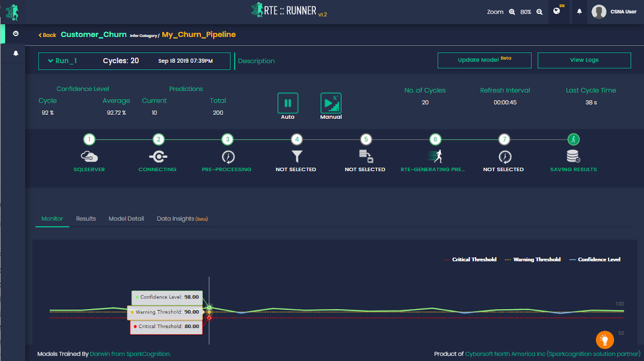The image size is (644, 361).
Task: Go Back to previous page
Action: point(47,35)
